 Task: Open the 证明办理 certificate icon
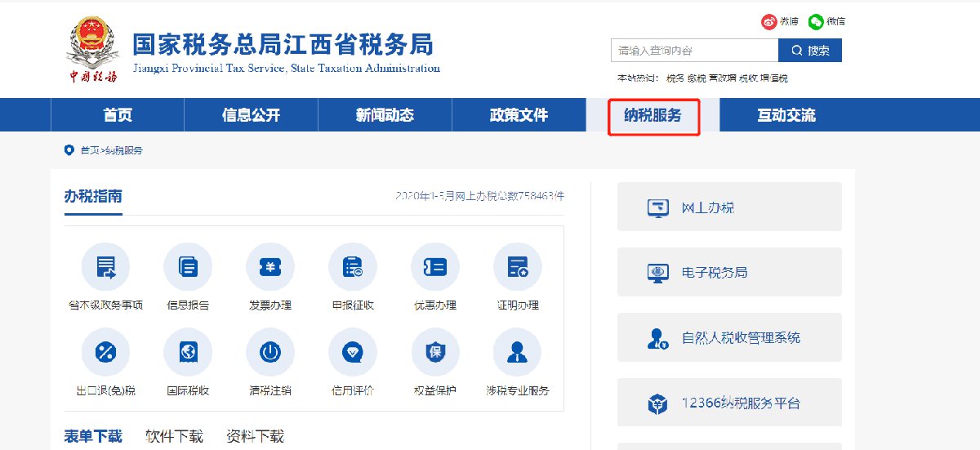pos(518,267)
